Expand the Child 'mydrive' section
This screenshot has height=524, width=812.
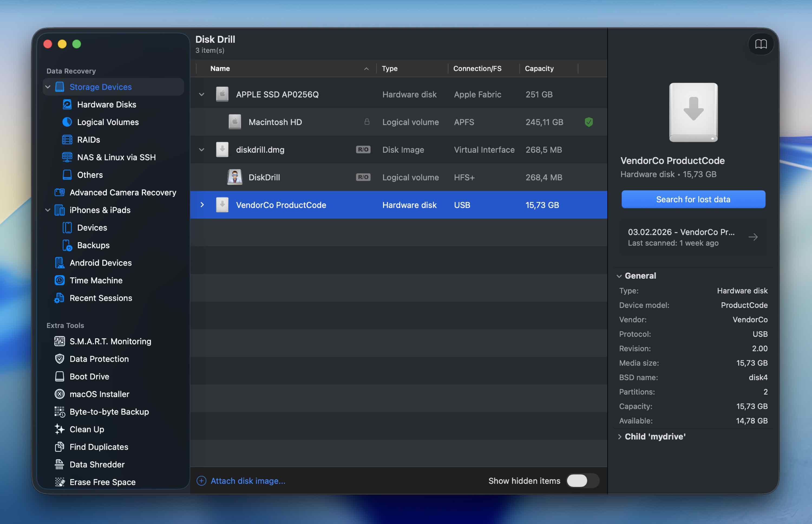click(x=620, y=437)
